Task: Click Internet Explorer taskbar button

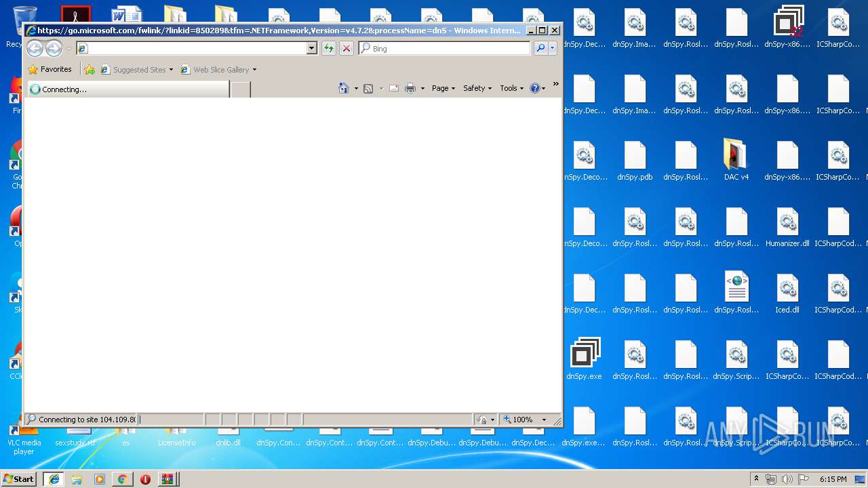Action: (x=54, y=479)
